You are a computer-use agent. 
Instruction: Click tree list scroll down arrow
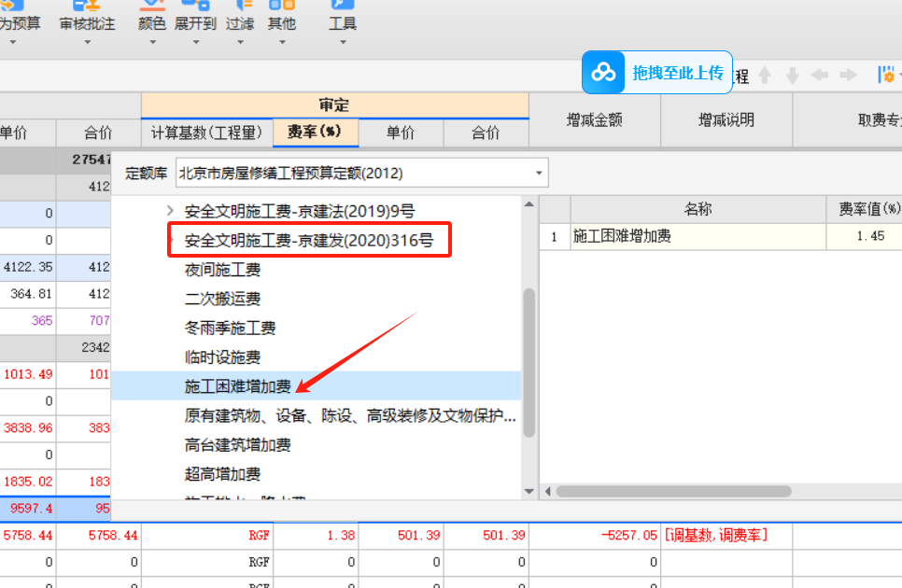pyautogui.click(x=529, y=492)
